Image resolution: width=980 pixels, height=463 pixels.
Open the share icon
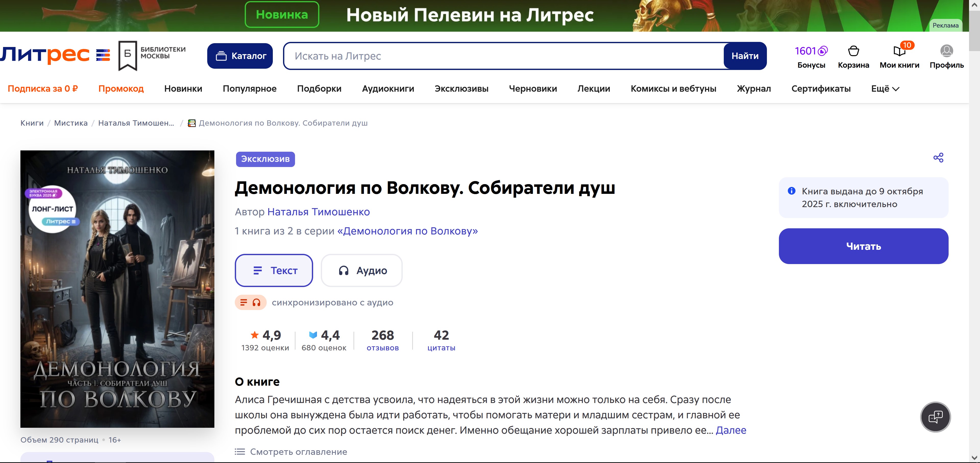coord(938,158)
